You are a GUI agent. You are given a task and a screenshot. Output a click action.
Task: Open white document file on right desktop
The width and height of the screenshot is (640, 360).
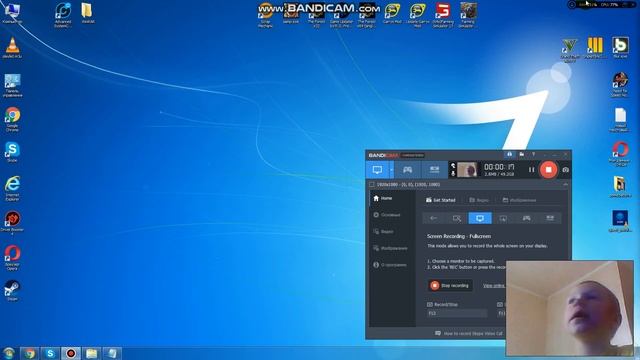(x=620, y=120)
